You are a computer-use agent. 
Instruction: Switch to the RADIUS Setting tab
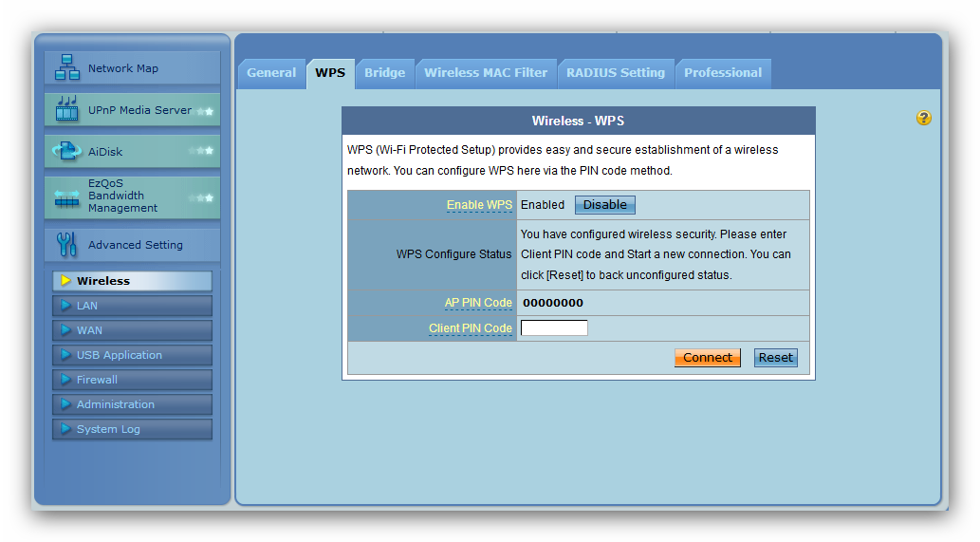click(616, 73)
